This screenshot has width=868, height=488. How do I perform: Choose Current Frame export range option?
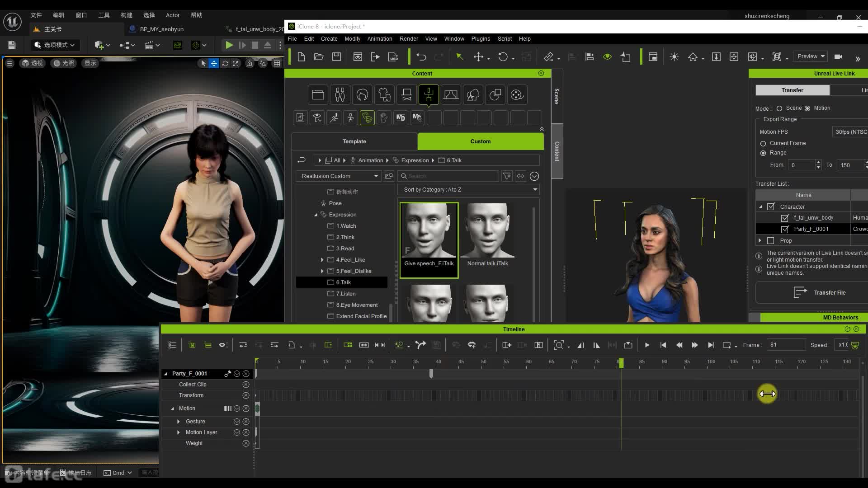(x=763, y=144)
